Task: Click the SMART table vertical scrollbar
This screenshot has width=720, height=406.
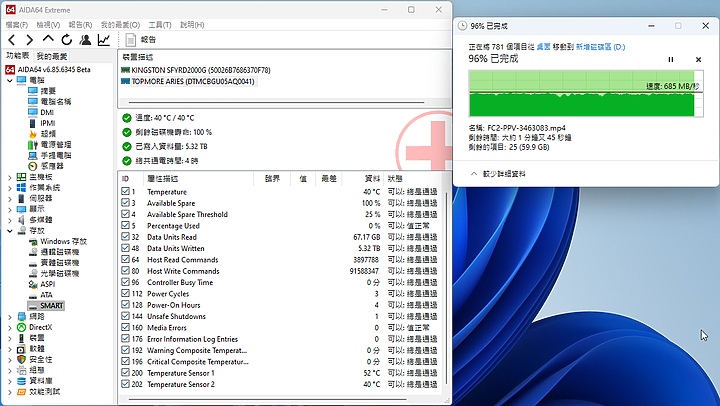Action: tap(446, 288)
